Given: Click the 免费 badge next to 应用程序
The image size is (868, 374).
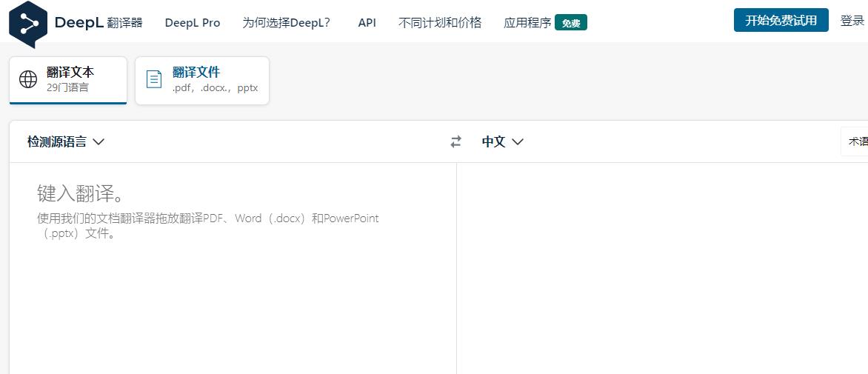Looking at the screenshot, I should point(571,23).
